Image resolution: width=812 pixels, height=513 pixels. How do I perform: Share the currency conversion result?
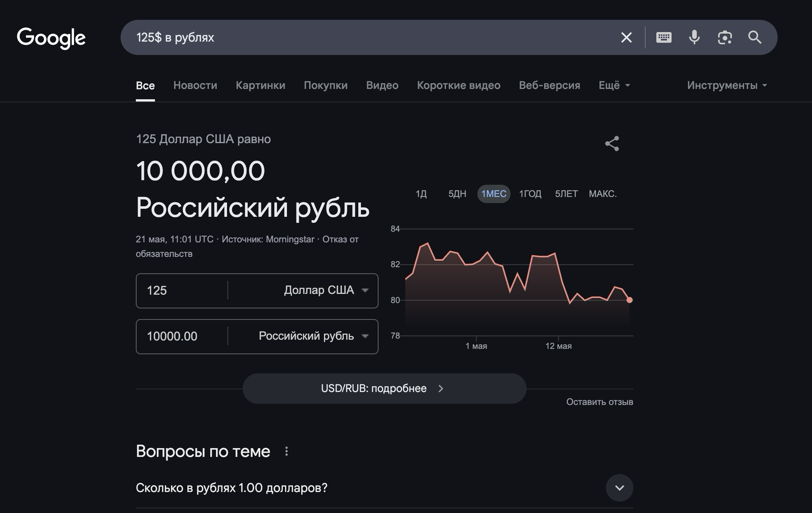tap(612, 144)
